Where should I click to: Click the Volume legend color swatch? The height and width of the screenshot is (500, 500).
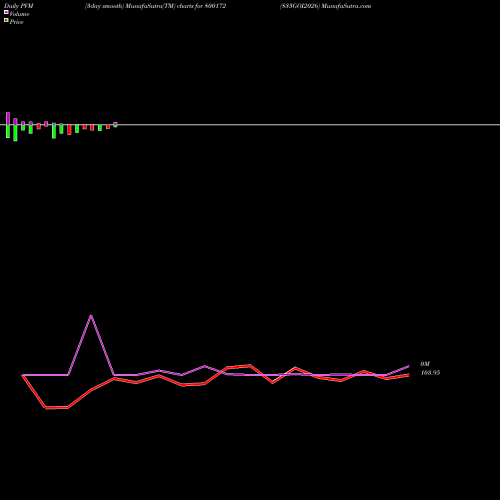(6, 12)
